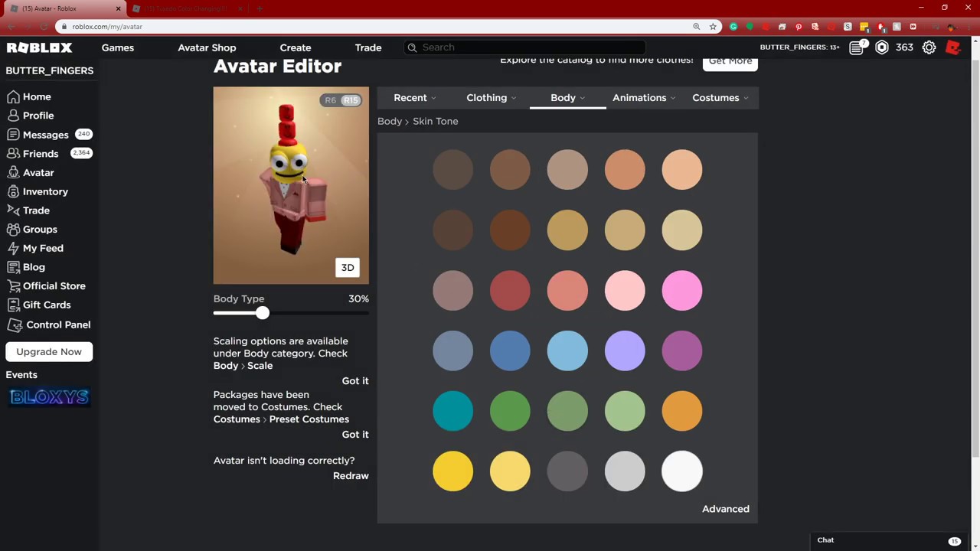The image size is (980, 551).
Task: Open the Trade menu in the header
Action: click(x=368, y=47)
